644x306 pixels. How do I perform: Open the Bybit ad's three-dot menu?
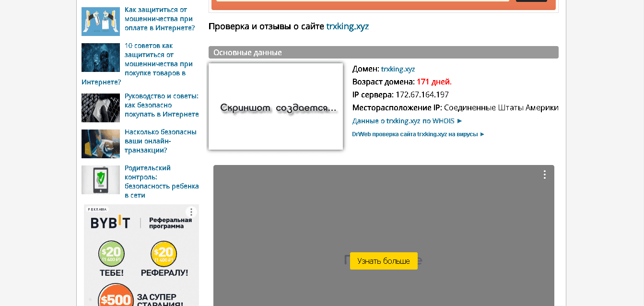tap(191, 212)
